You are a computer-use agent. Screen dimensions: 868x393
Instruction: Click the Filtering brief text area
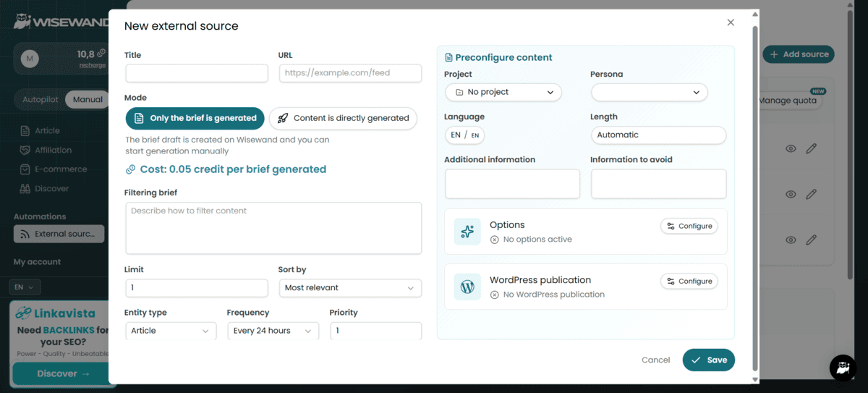[273, 228]
